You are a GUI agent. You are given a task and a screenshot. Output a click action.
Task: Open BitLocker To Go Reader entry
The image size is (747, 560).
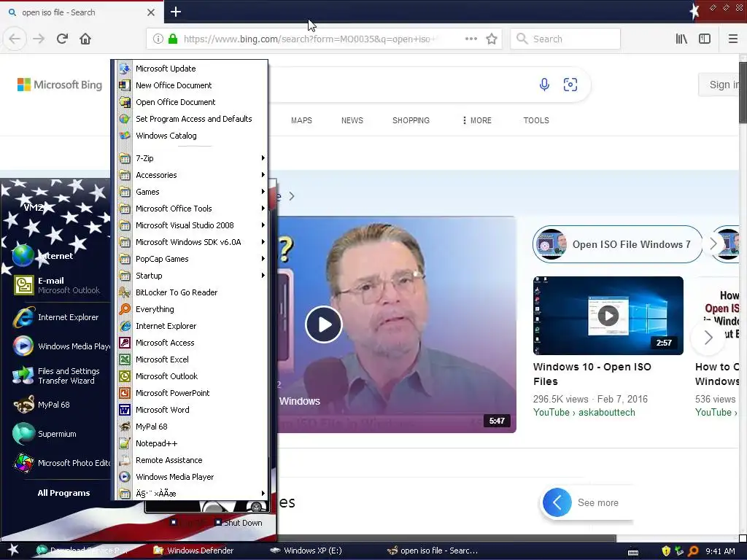(190, 292)
